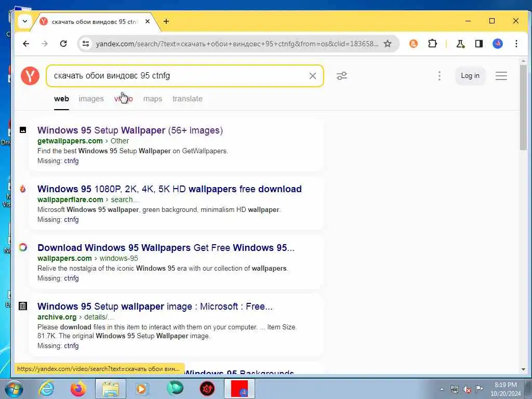
Task: Show hidden system tray icons
Action: 442,390
